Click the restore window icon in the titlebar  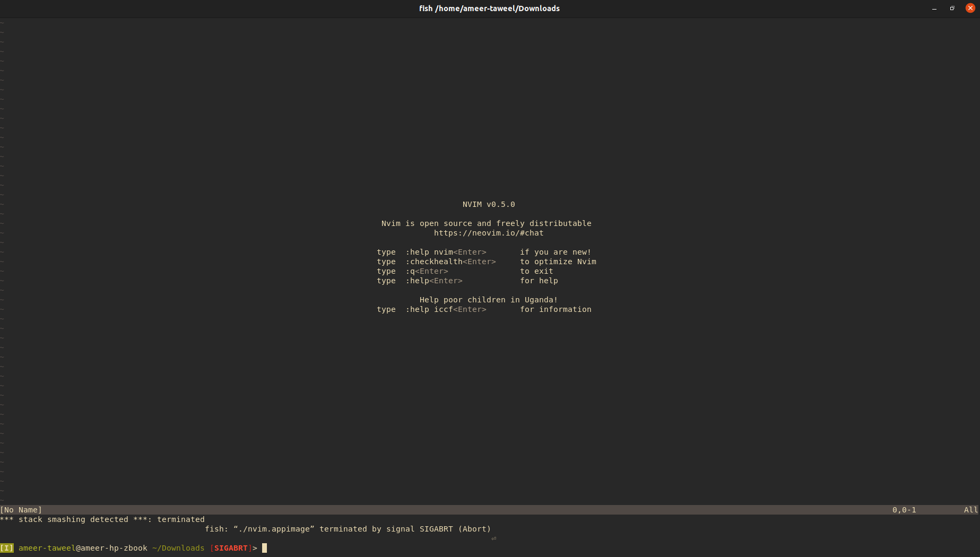[x=952, y=8]
